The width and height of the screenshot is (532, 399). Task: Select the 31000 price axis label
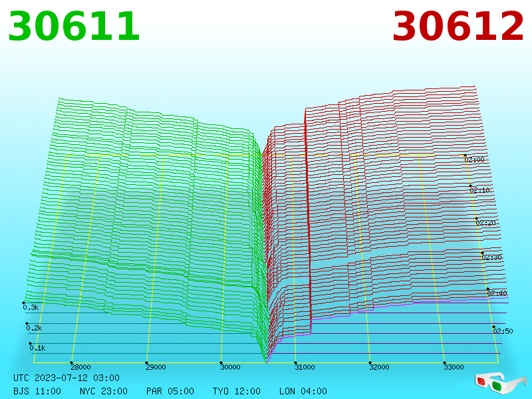click(x=305, y=367)
